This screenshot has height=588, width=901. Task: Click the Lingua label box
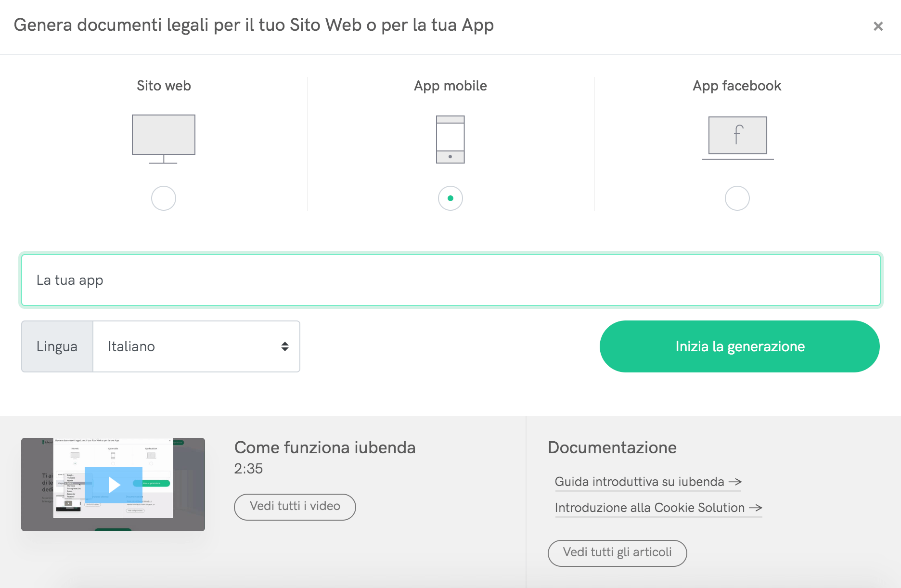[56, 346]
